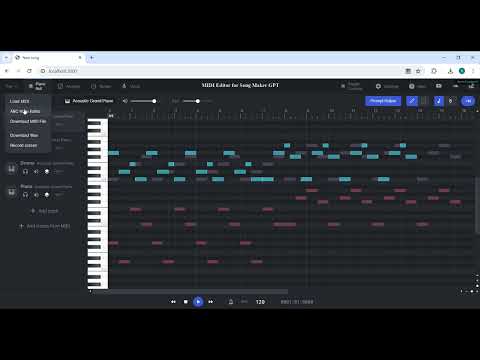Click the Piano track circle icon

click(47, 195)
